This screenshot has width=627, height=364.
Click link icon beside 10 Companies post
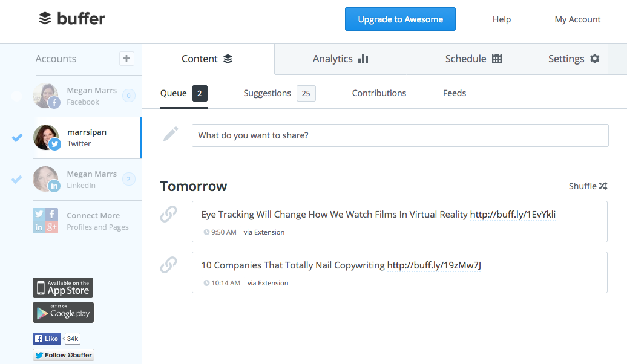click(x=168, y=264)
